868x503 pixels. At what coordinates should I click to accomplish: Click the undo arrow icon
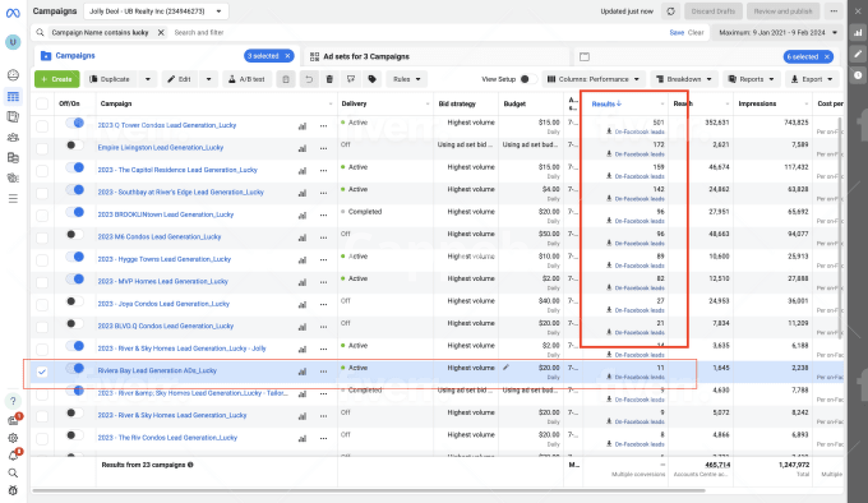(309, 79)
